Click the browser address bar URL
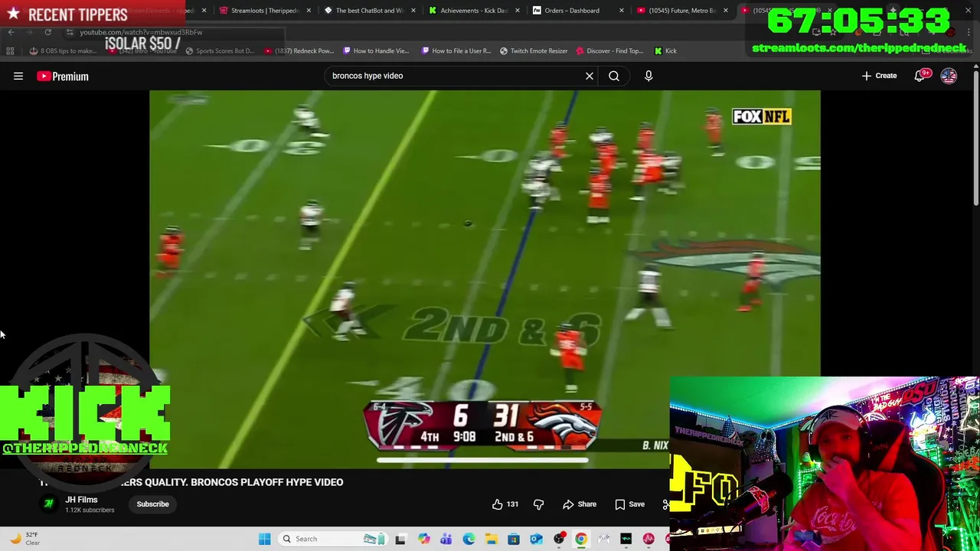 (x=141, y=32)
